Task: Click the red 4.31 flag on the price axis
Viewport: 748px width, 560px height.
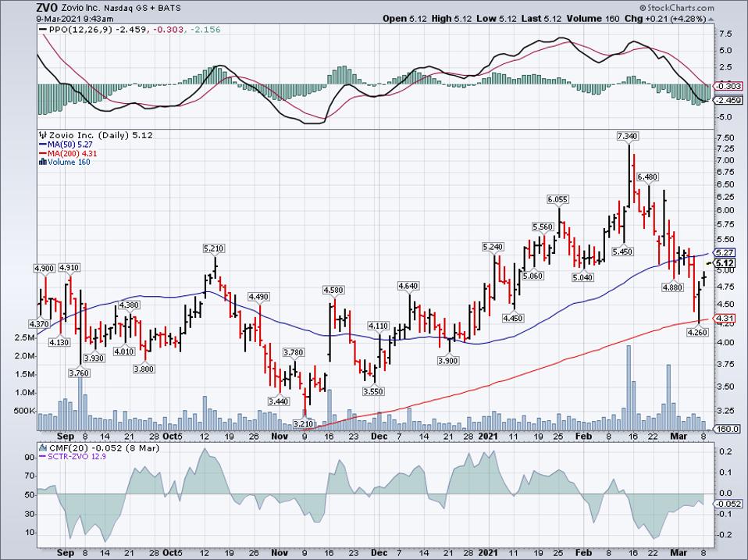Action: [724, 318]
